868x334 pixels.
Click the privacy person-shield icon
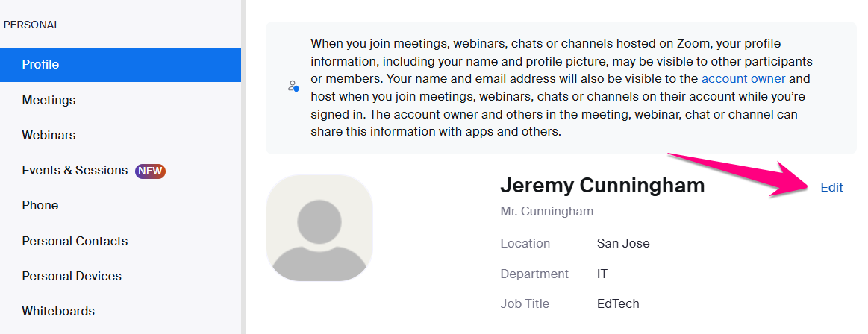coord(293,86)
